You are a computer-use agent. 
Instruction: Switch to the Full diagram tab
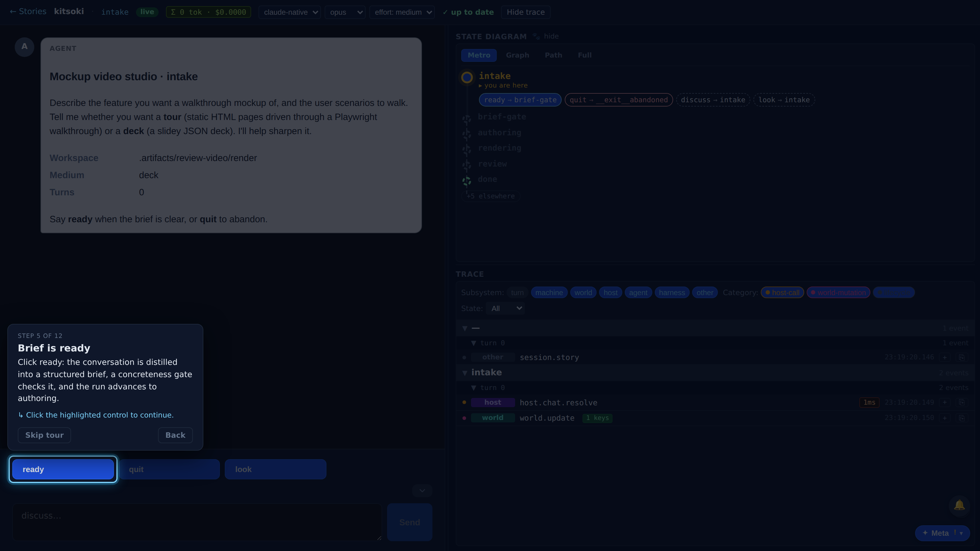coord(584,55)
